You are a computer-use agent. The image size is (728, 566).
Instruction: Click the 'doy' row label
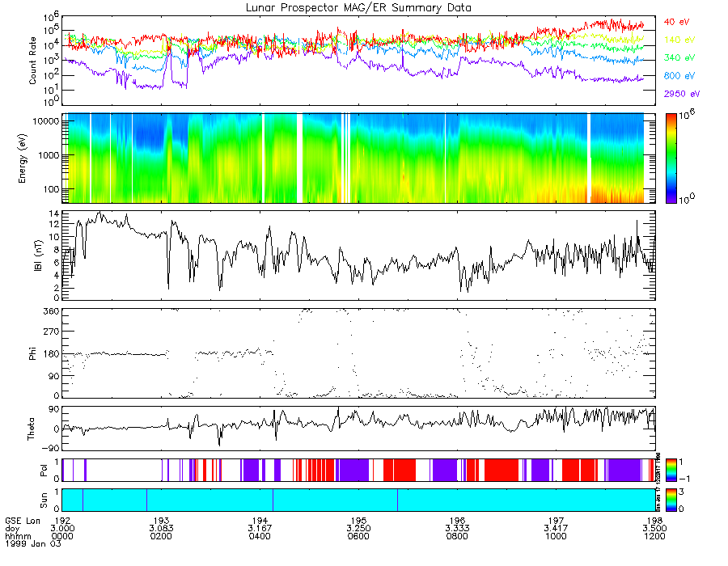point(12,529)
